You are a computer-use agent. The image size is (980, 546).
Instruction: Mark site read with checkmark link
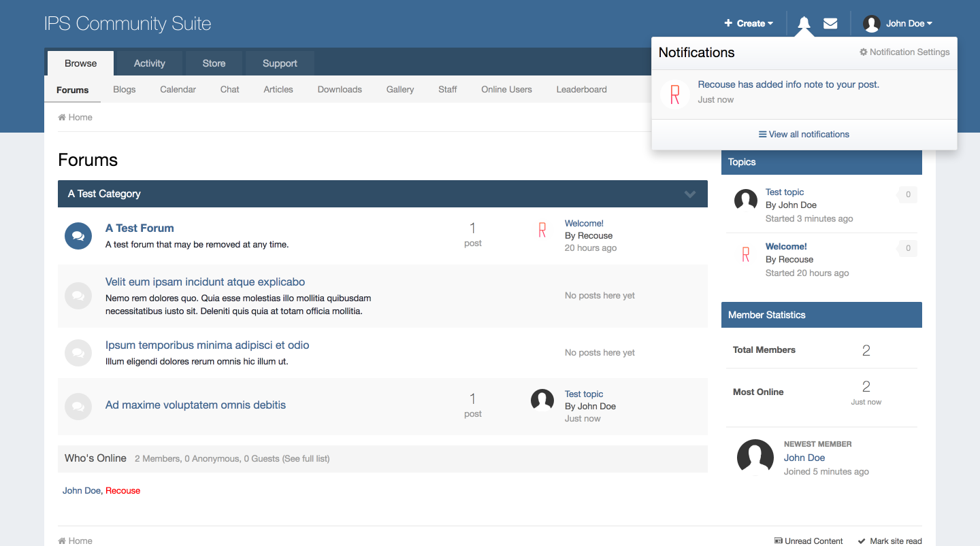889,541
